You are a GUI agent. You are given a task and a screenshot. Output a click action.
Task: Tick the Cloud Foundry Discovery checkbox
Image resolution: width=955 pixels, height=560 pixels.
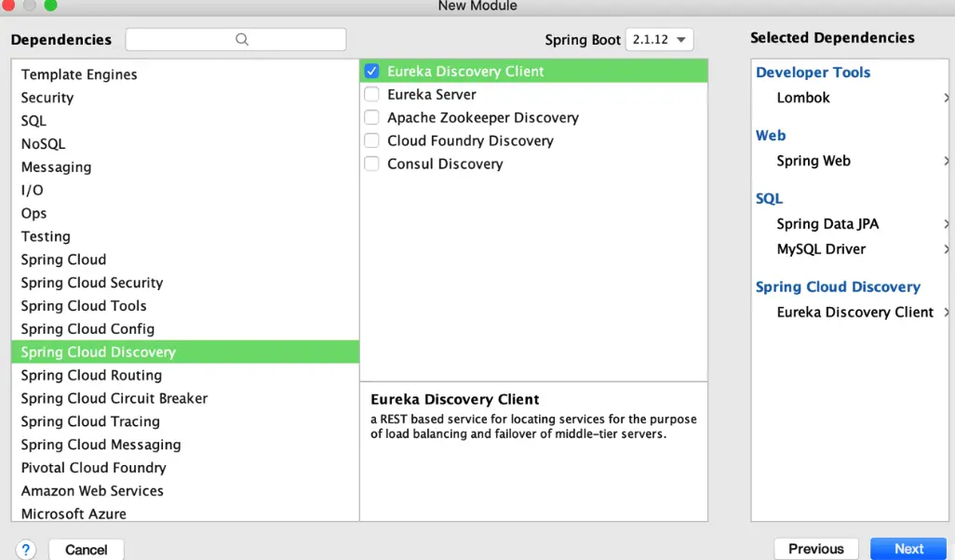[371, 140]
